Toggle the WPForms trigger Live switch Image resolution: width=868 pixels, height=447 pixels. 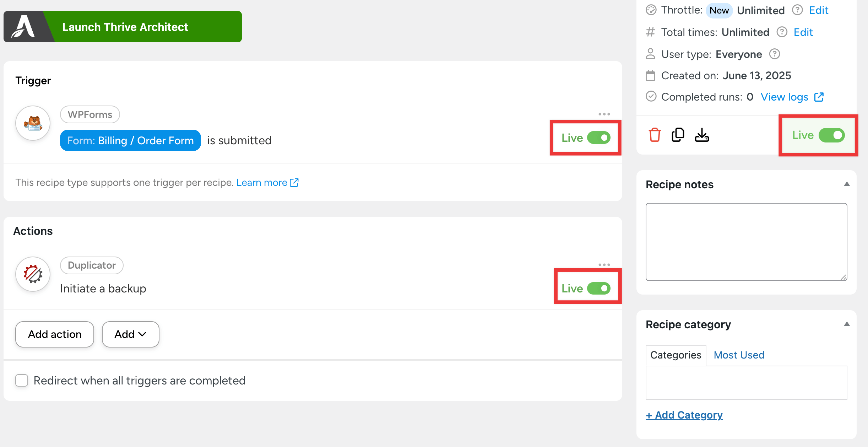coord(599,138)
